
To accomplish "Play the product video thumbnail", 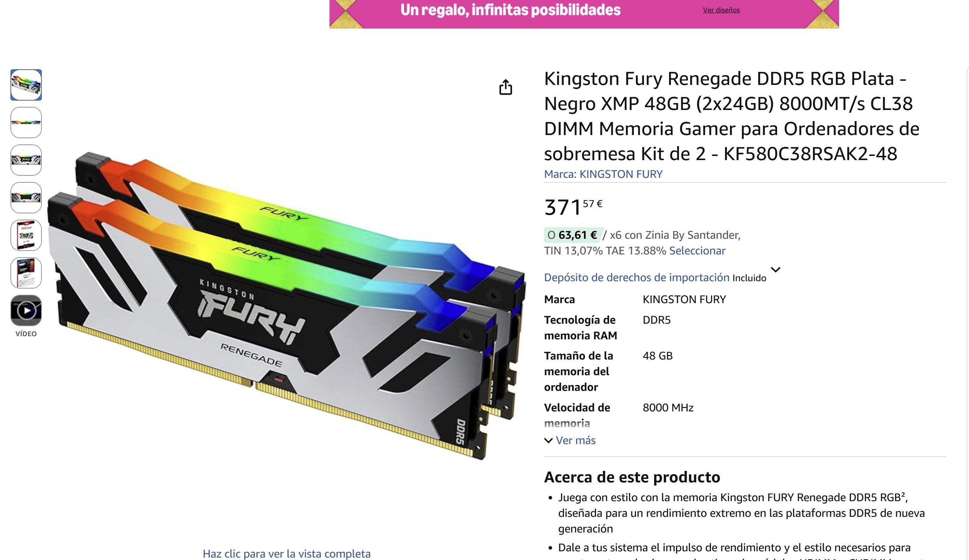I will tap(26, 310).
